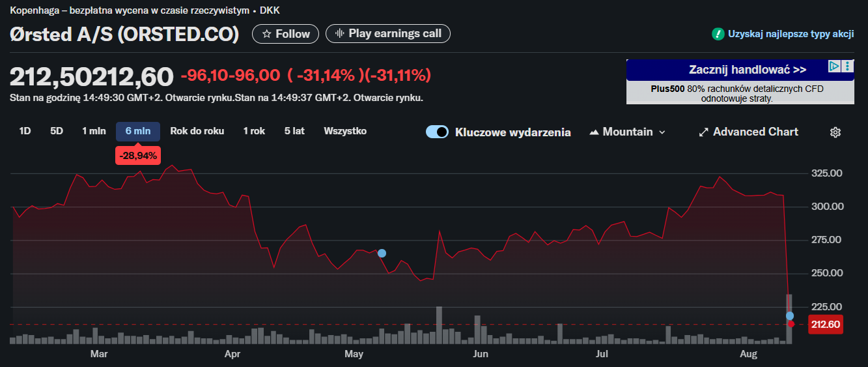Screen dimensions: 868x367
Task: Select the 1D time range
Action: (25, 131)
